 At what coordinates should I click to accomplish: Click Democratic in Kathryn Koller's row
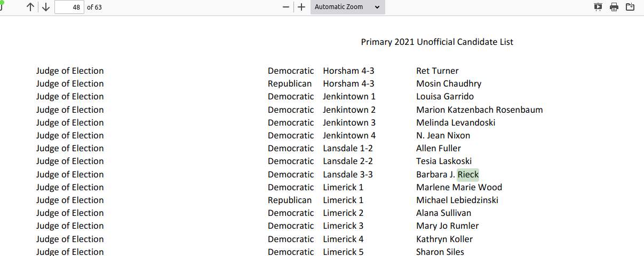(291, 239)
